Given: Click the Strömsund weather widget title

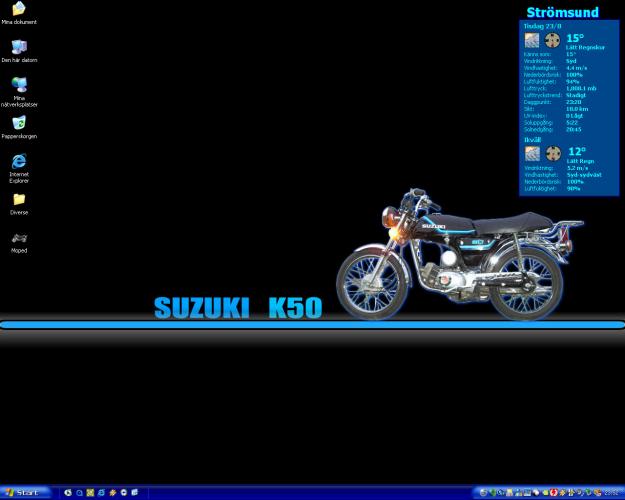Looking at the screenshot, I should pyautogui.click(x=562, y=13).
